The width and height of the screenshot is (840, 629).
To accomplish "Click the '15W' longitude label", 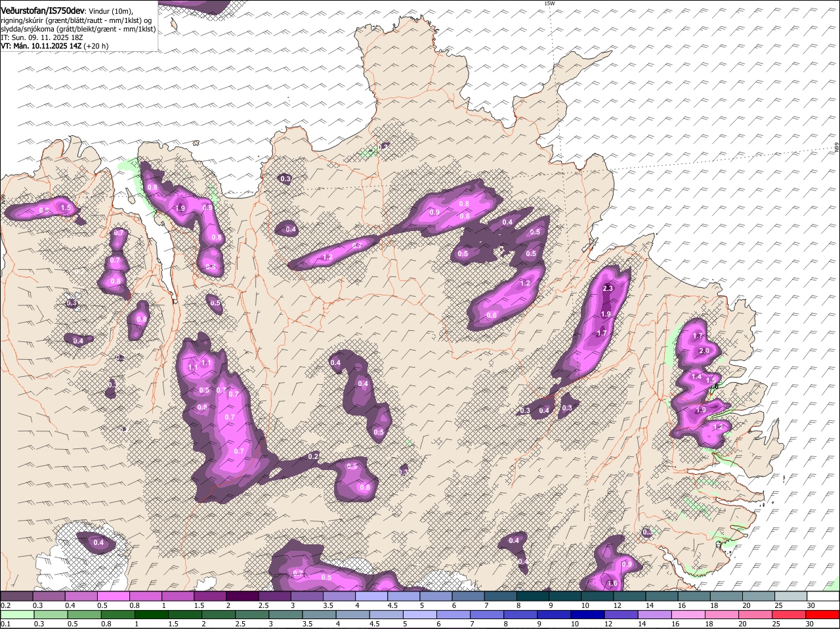I will click(x=549, y=3).
